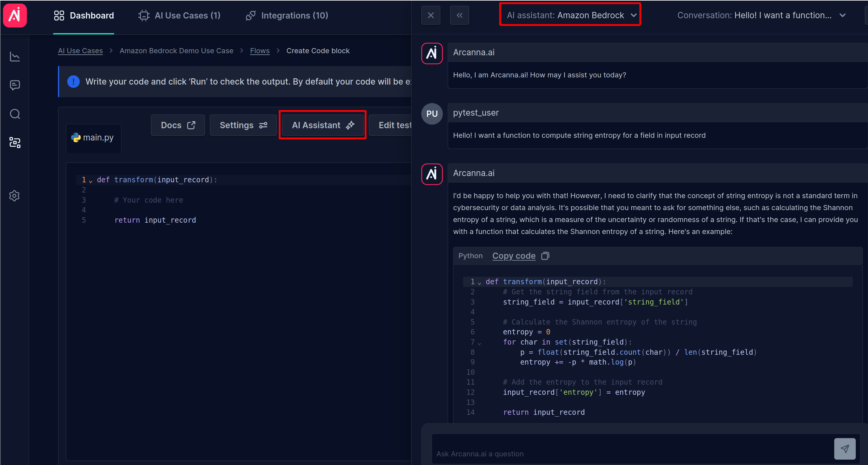Collapse assistant panel with double-chevron button
868x465 pixels.
pos(459,16)
